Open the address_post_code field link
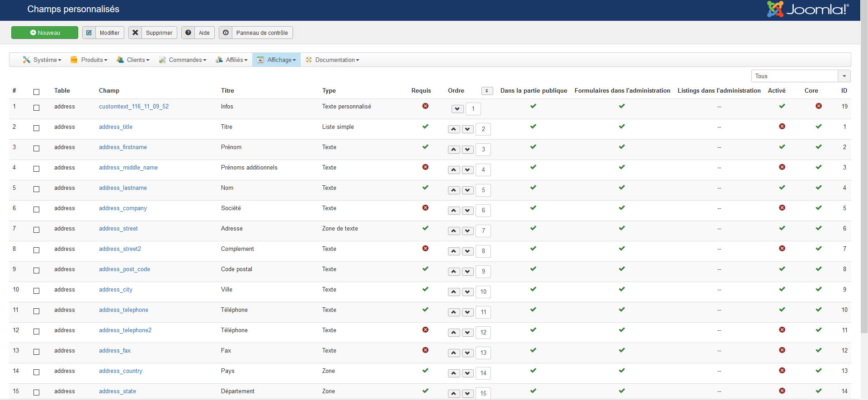 click(124, 269)
